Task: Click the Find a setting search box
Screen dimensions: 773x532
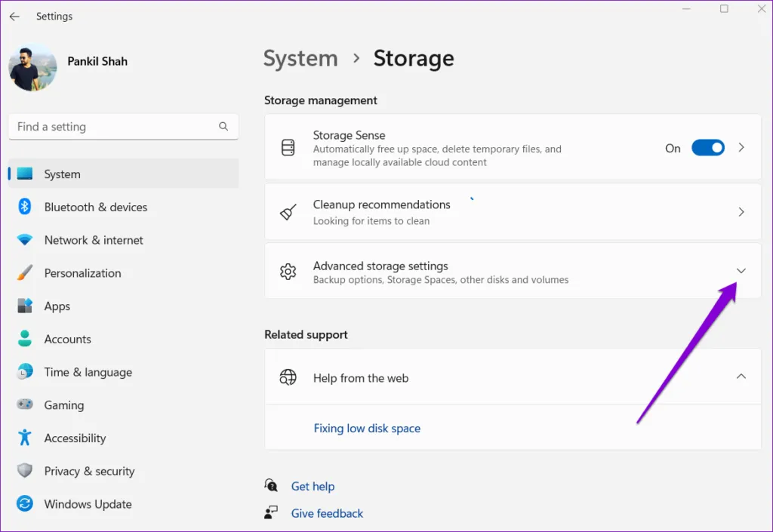Action: [x=113, y=127]
